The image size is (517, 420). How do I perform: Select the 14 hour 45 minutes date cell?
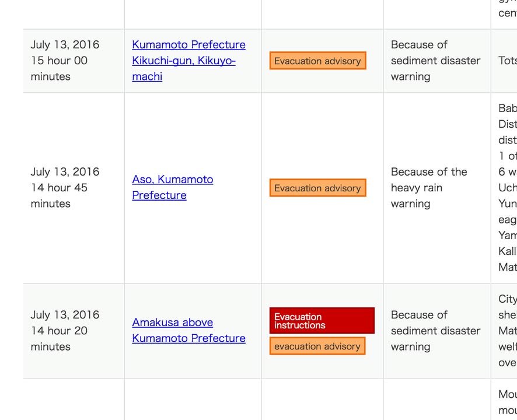[x=65, y=187]
